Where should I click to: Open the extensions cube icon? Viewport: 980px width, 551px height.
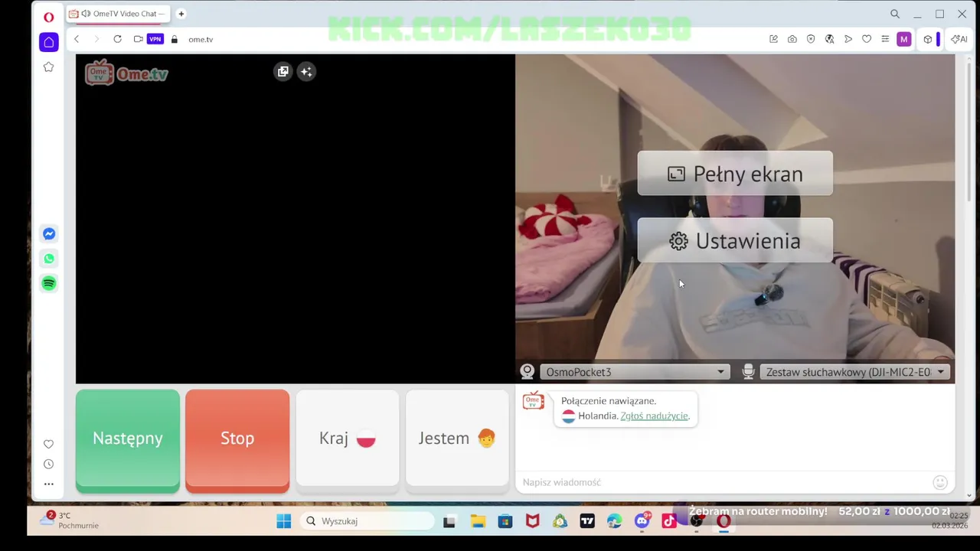click(x=928, y=39)
